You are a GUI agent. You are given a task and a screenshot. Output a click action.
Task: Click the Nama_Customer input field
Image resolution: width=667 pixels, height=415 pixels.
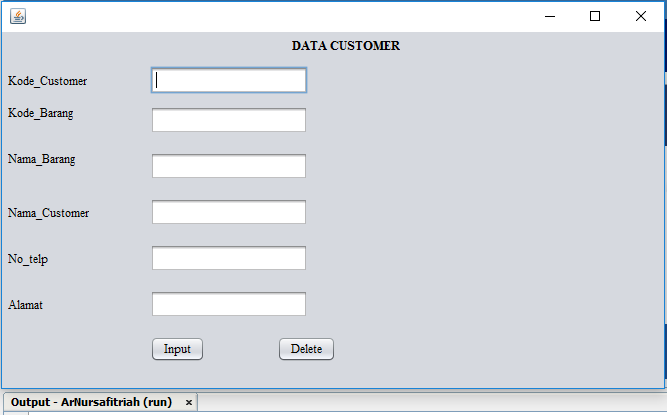[229, 212]
